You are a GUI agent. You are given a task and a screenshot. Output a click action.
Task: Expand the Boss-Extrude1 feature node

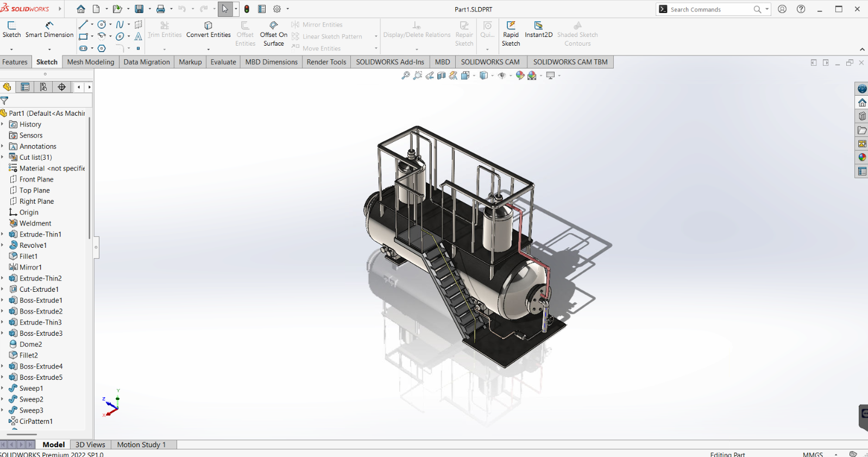(2, 301)
